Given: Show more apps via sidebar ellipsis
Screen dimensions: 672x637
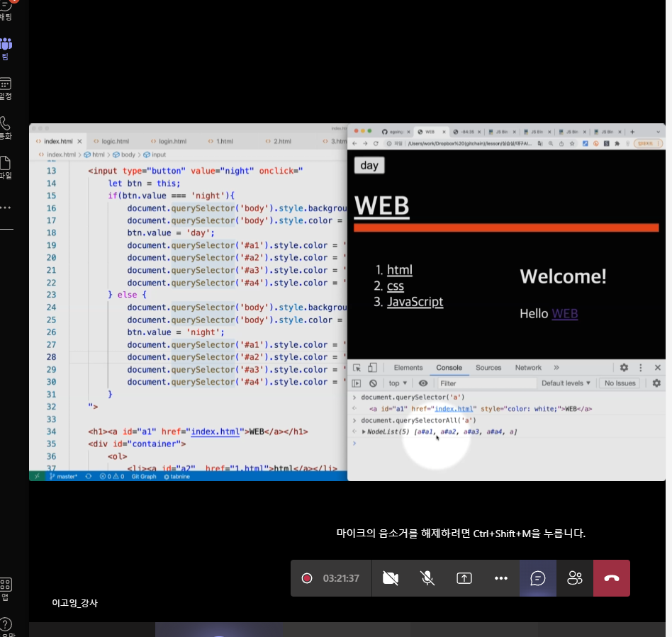Looking at the screenshot, I should [x=6, y=208].
